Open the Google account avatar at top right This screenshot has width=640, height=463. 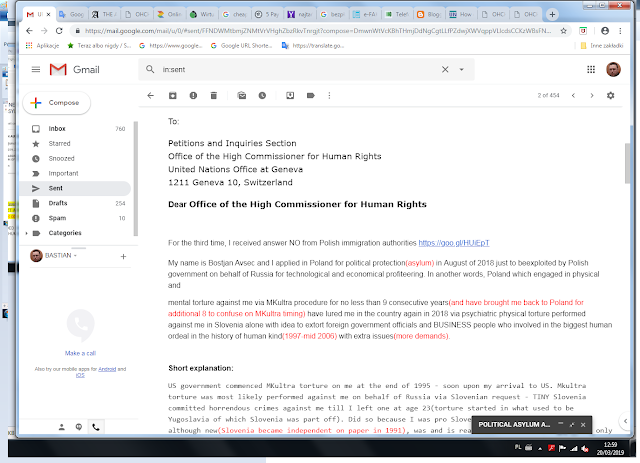[x=613, y=69]
